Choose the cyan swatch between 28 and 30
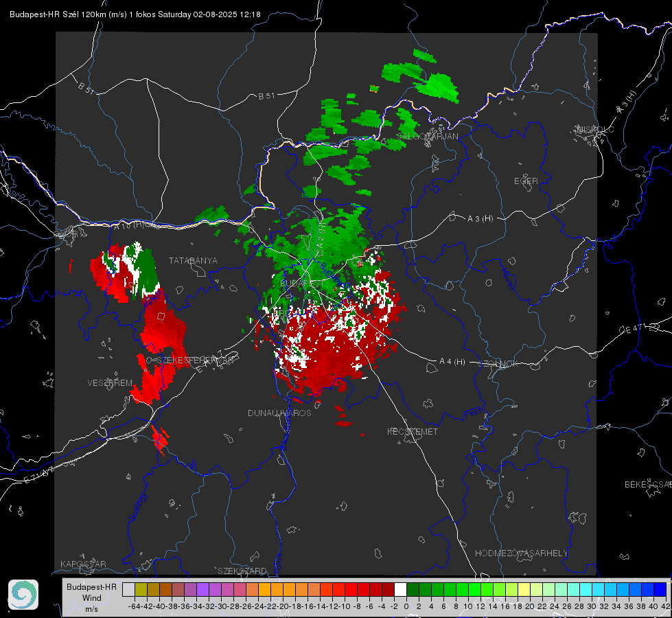 click(x=586, y=589)
